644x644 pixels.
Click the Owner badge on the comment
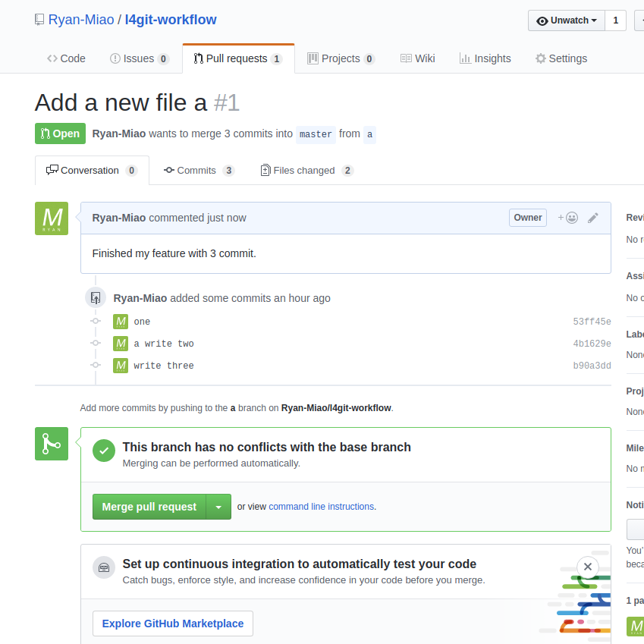pyautogui.click(x=528, y=218)
